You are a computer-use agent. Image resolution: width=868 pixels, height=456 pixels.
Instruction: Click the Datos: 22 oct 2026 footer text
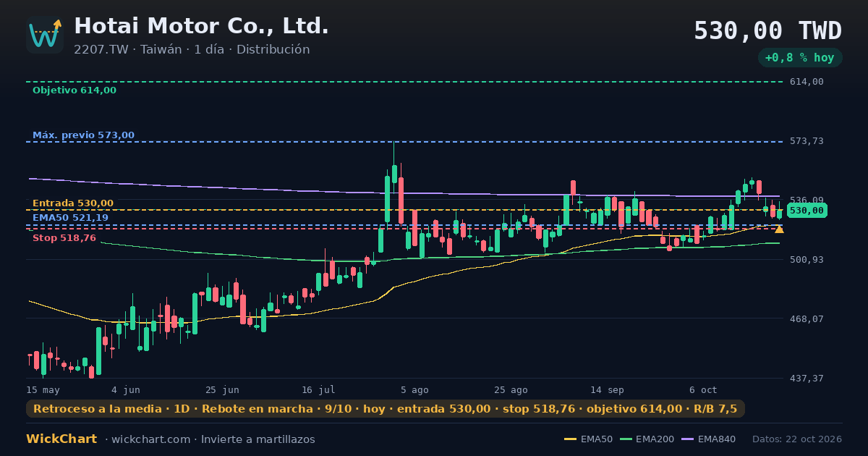[797, 439]
